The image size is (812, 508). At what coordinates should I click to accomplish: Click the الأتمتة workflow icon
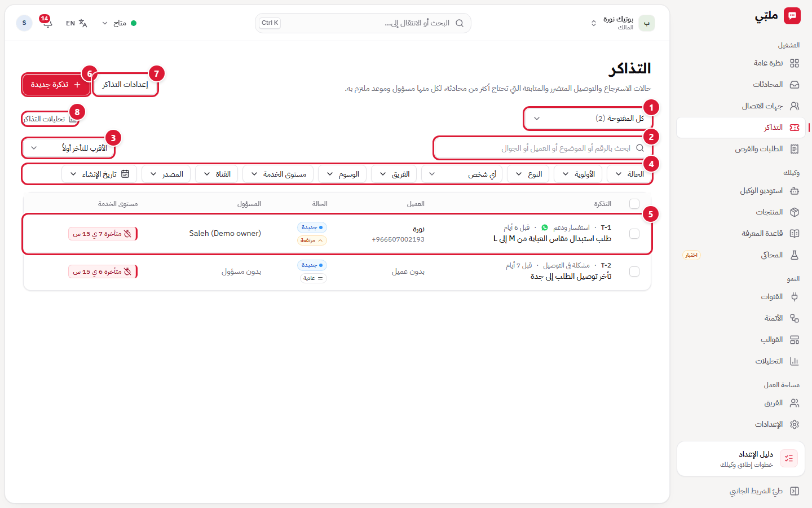click(795, 318)
